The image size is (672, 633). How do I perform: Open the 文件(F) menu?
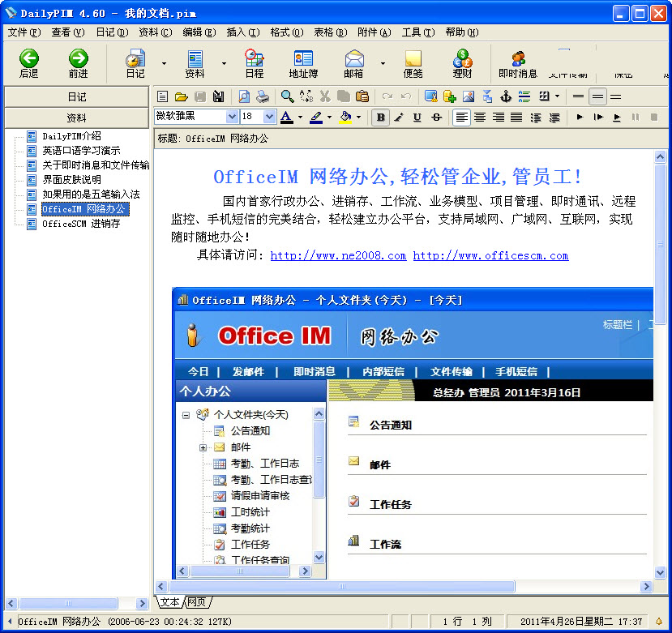point(24,32)
